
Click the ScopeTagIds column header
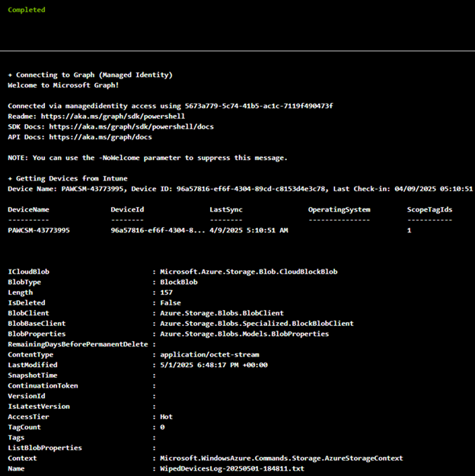click(x=430, y=209)
